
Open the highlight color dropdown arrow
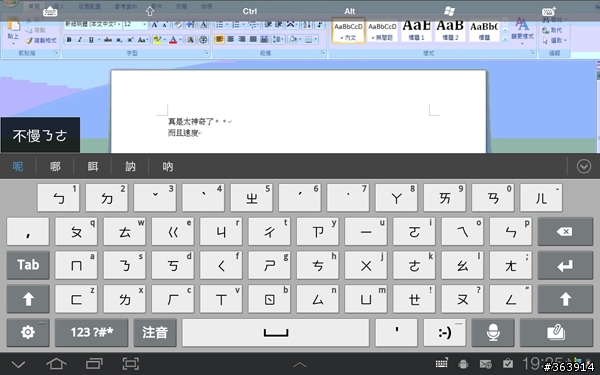click(164, 40)
